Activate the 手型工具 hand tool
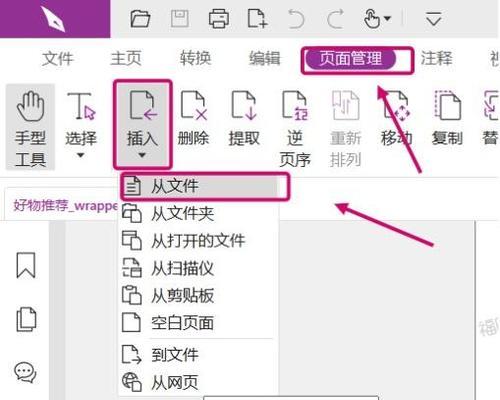 click(x=30, y=128)
